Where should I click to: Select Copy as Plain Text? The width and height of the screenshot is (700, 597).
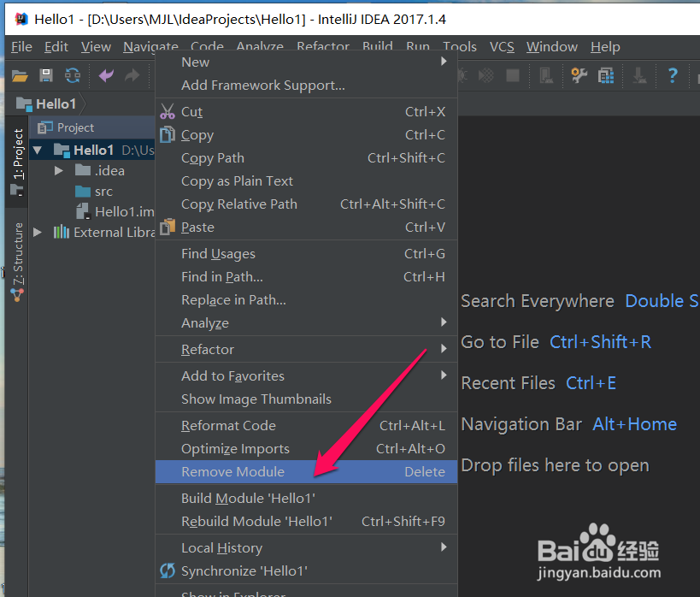coord(306,181)
